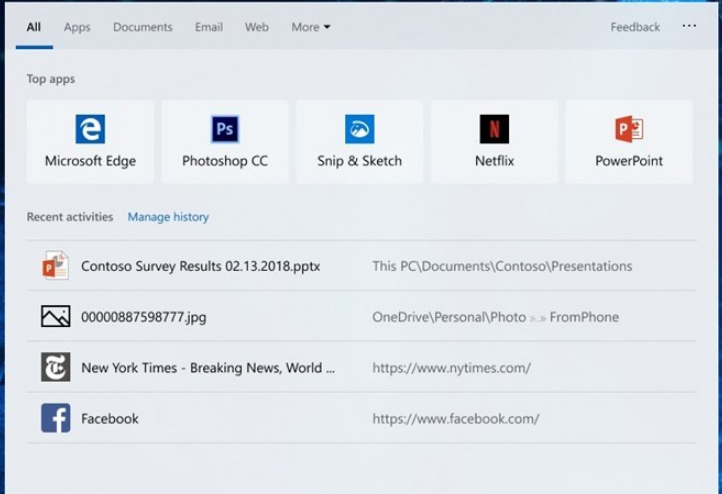The height and width of the screenshot is (494, 722).
Task: Click the OneDrive\Personal\Photo FromPhone path
Action: click(495, 317)
